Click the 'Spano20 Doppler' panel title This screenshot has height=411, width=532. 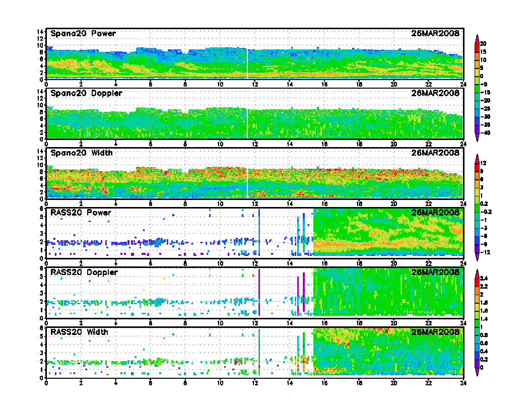(86, 93)
